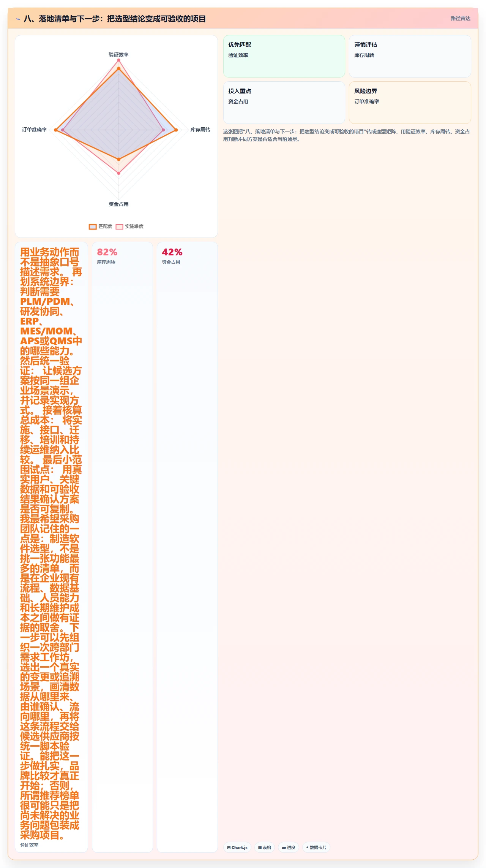
Task: Select the 风险边界 card
Action: 410,103
